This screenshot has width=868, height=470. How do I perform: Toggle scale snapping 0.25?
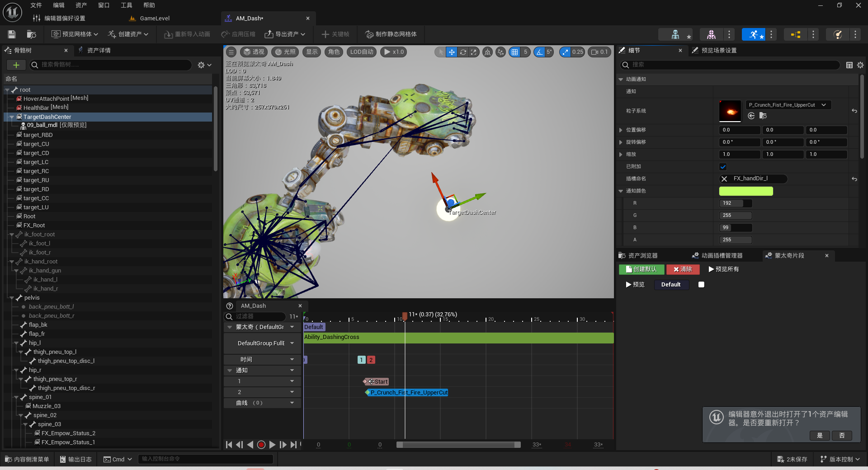pos(565,52)
